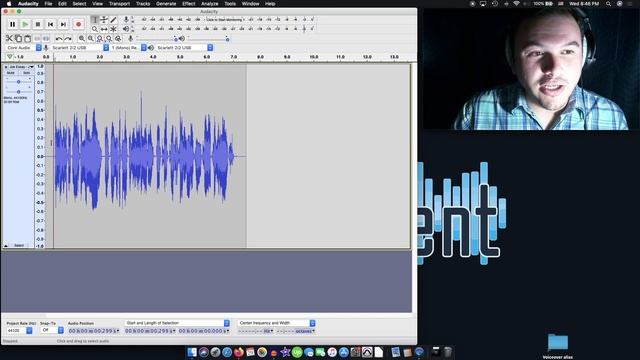Start recording with the red Record button

[x=78, y=24]
